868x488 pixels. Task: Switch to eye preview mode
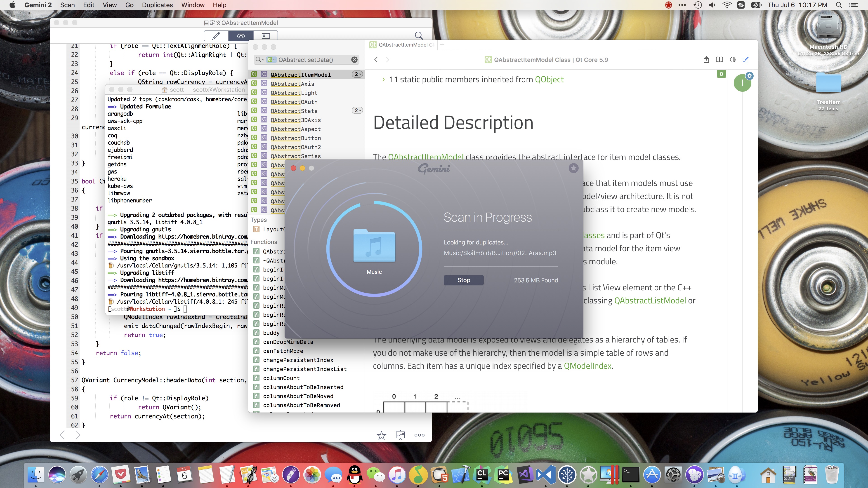pos(241,35)
